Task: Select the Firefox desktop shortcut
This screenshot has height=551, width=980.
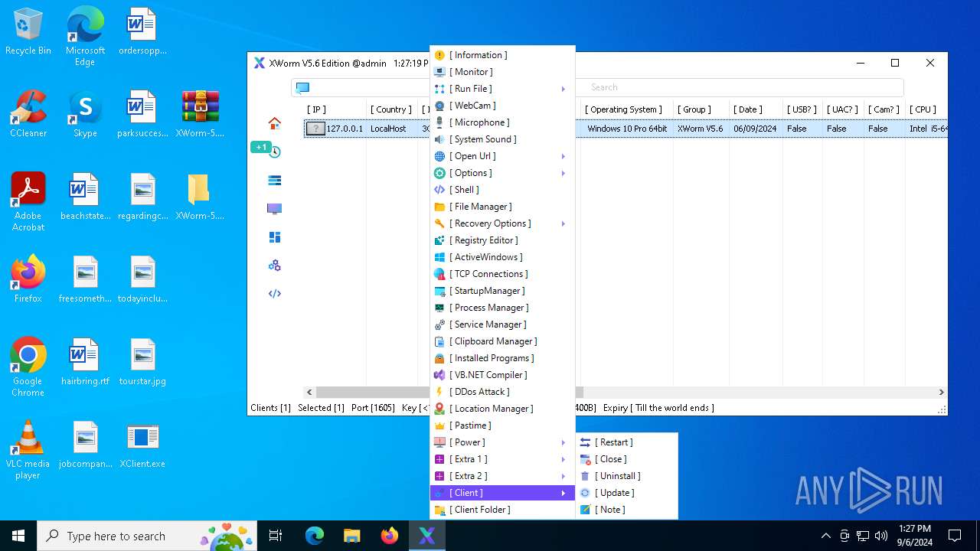Action: click(28, 279)
